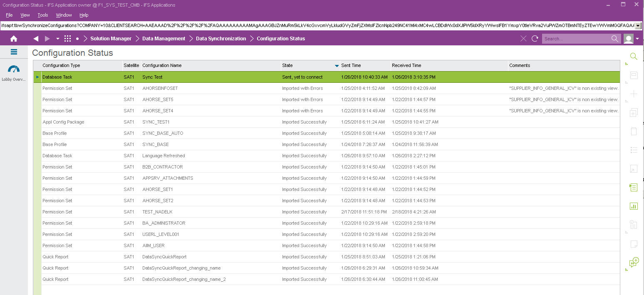The height and width of the screenshot is (295, 644).
Task: Click the add comment speech bubble icon
Action: coord(634,262)
